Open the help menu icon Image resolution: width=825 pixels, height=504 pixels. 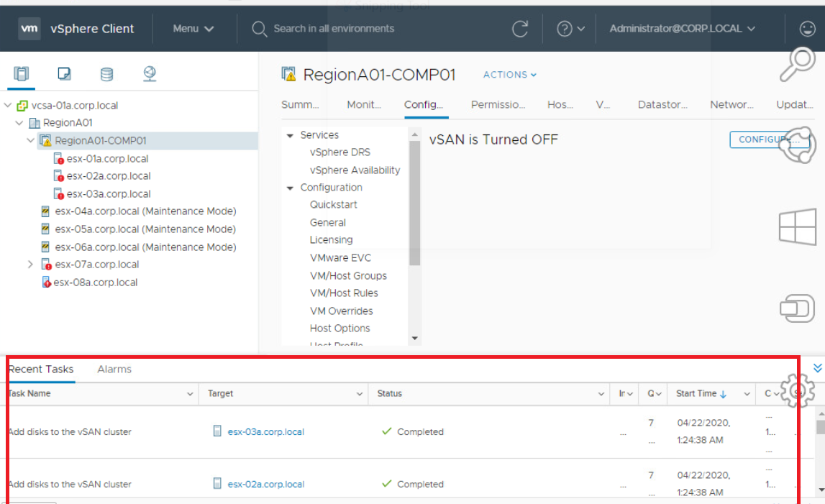tap(565, 29)
